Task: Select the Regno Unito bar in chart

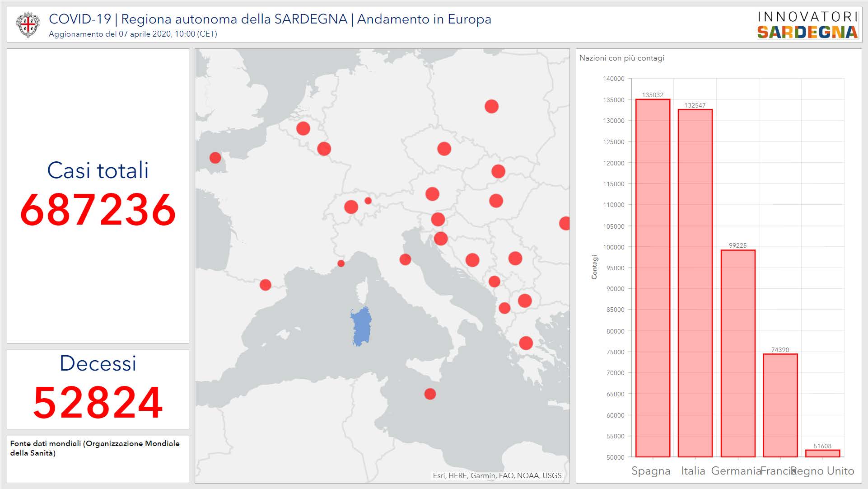Action: (822, 453)
